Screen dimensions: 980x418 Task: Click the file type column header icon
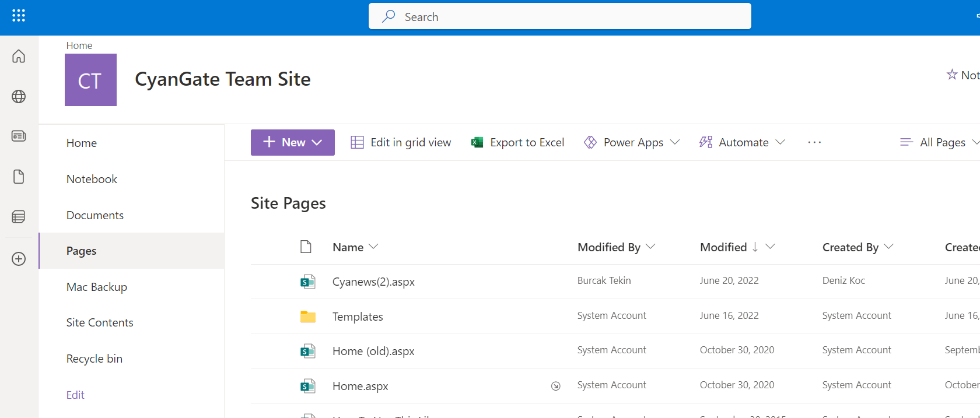click(306, 247)
